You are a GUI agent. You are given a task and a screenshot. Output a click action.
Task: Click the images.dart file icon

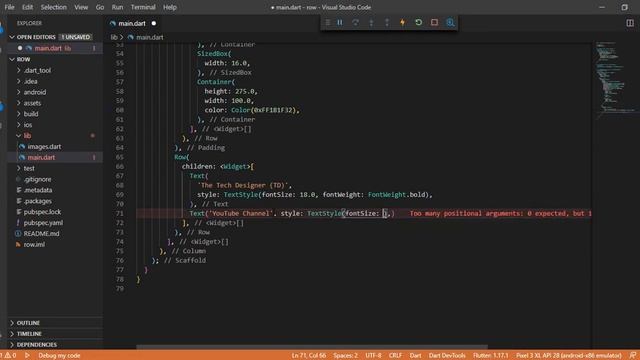point(22,147)
